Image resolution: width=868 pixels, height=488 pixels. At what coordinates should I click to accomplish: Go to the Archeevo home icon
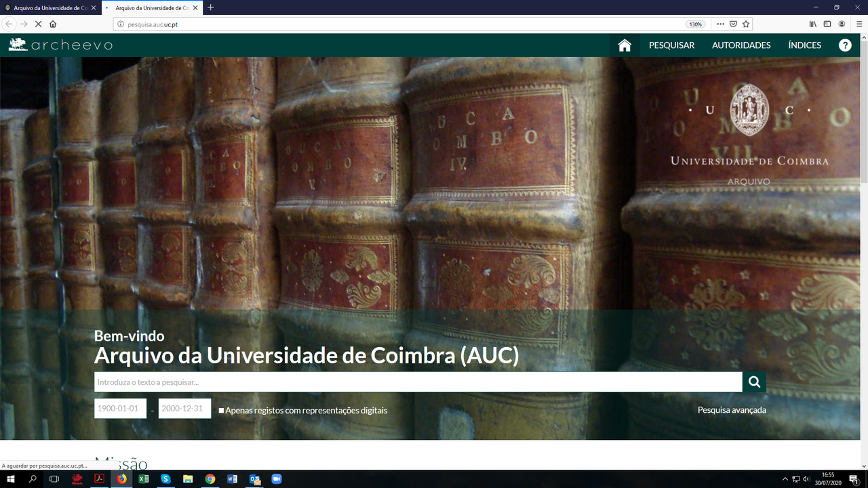(x=625, y=45)
